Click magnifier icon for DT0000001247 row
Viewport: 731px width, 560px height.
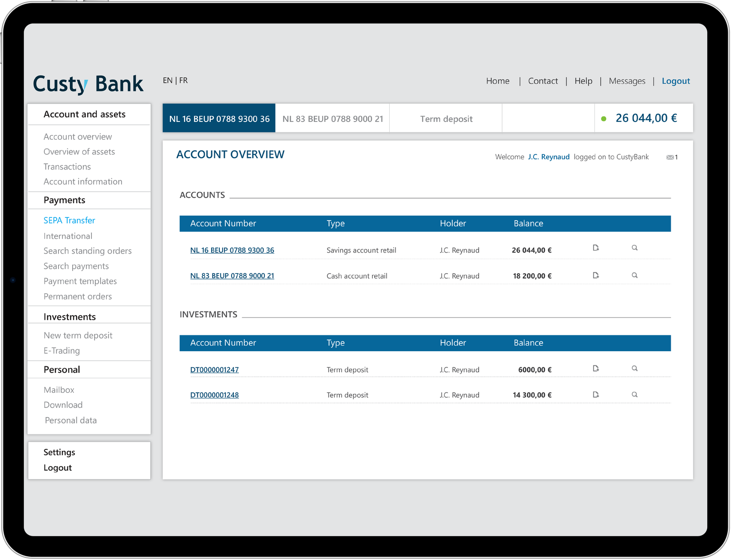(635, 369)
